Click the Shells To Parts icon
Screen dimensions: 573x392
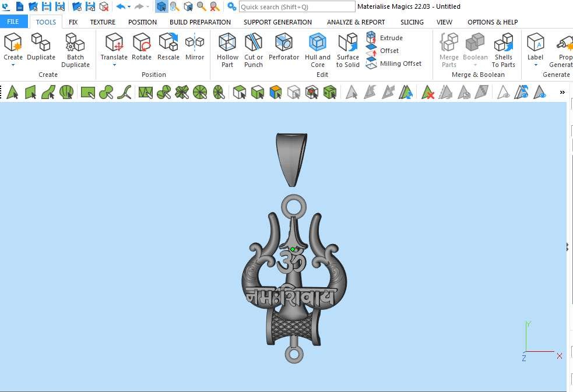[x=503, y=50]
